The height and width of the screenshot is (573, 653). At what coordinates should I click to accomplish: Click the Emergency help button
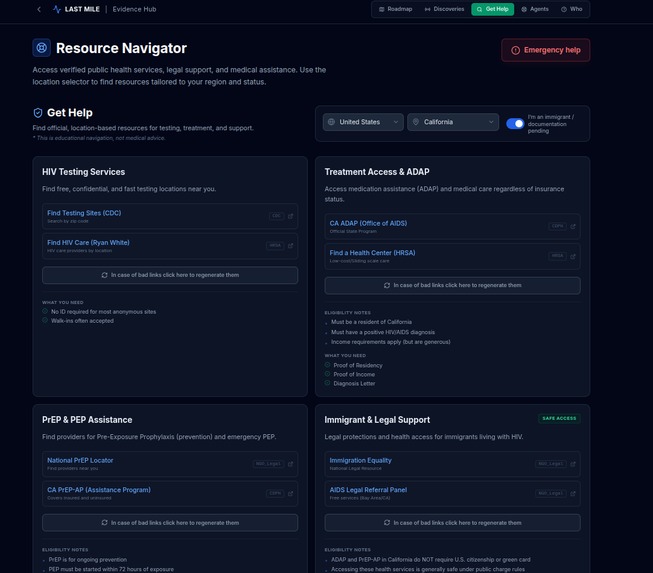point(546,50)
